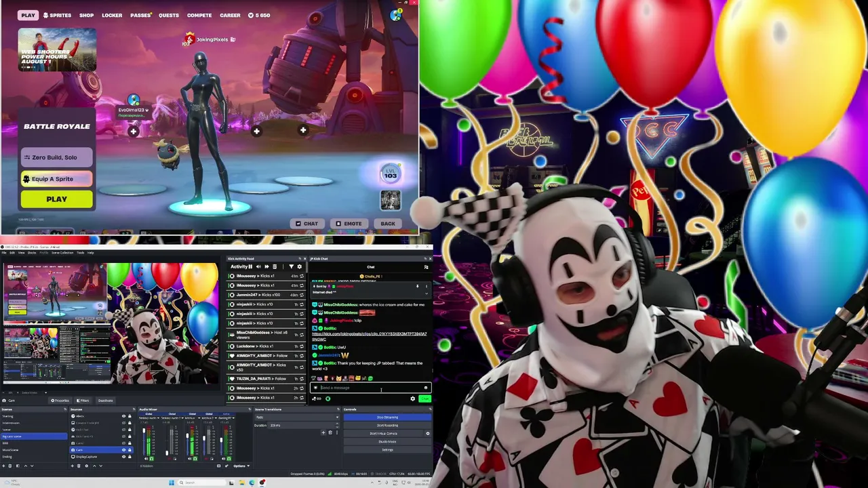Viewport: 868px width, 488px height.
Task: Click Start Recording in OBS Controls
Action: coord(387,426)
